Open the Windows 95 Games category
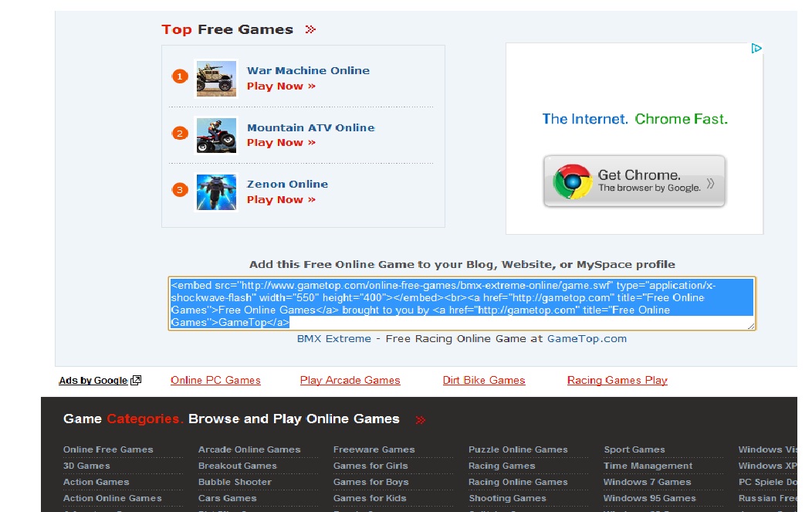This screenshot has width=812, height=512. [650, 498]
